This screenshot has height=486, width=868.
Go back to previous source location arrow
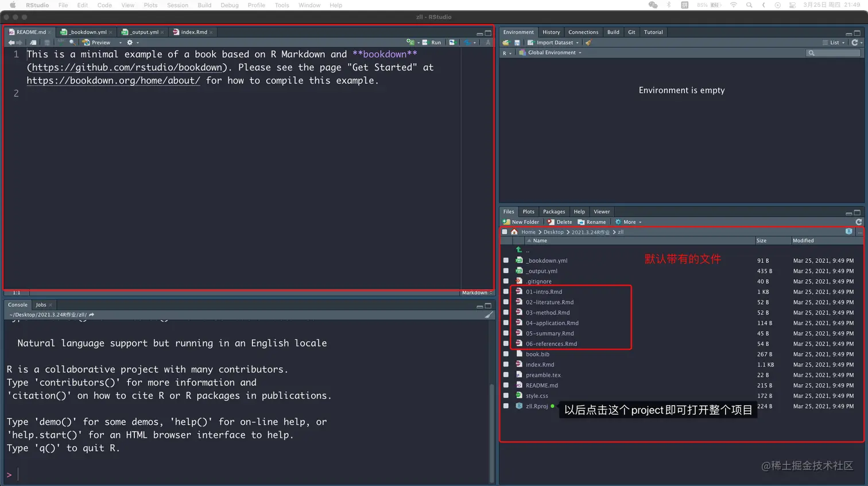pyautogui.click(x=11, y=42)
